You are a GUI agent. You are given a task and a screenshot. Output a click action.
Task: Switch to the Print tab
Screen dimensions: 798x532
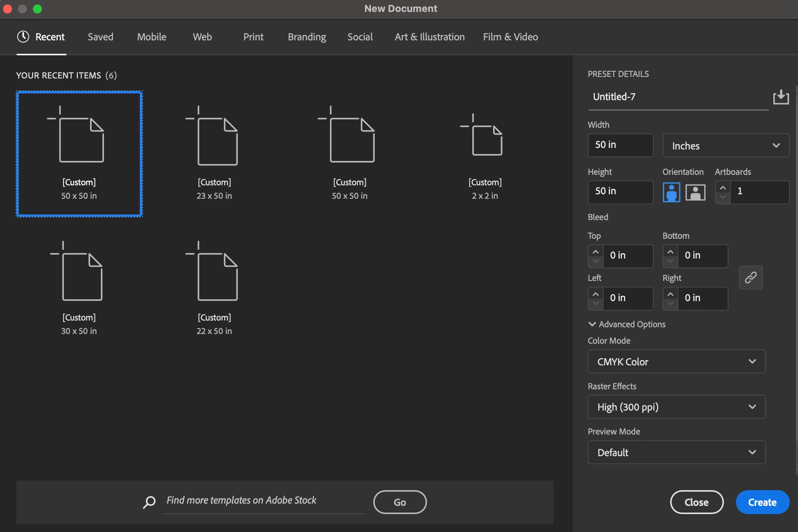[253, 37]
